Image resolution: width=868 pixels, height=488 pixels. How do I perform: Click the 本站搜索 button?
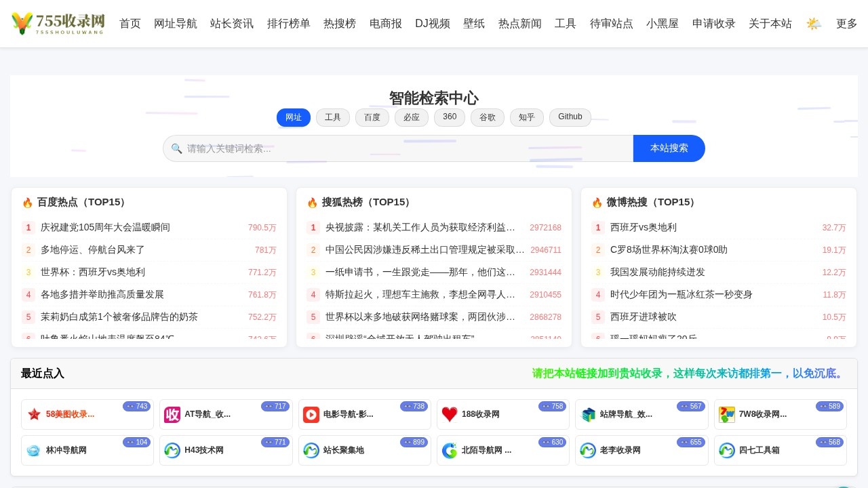tap(669, 148)
